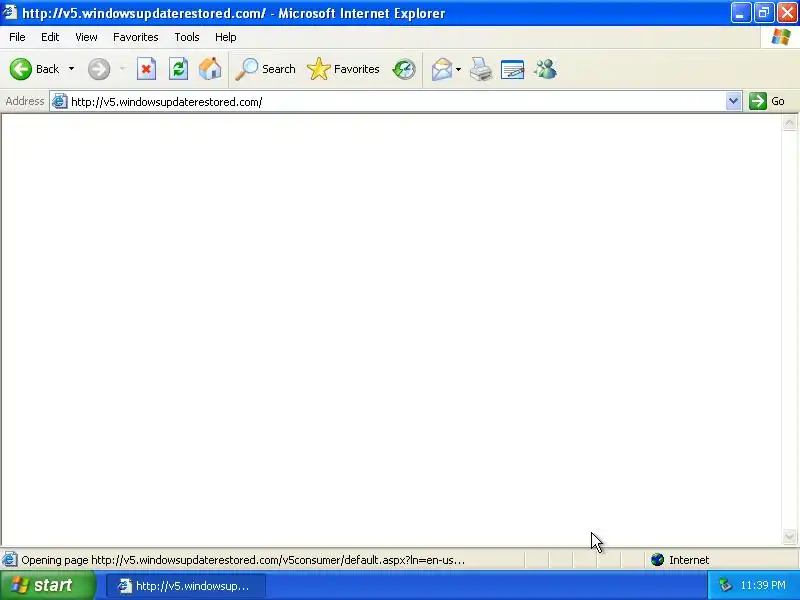This screenshot has height=600, width=800.
Task: Open the Favorites menu
Action: pos(136,37)
